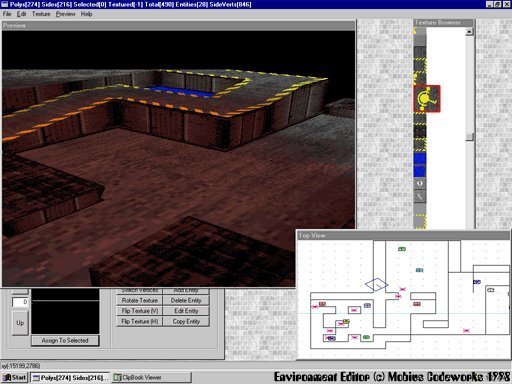Click the diamond-shaped camera marker in Top View
Screen dimensions: 512x384
[x=376, y=285]
